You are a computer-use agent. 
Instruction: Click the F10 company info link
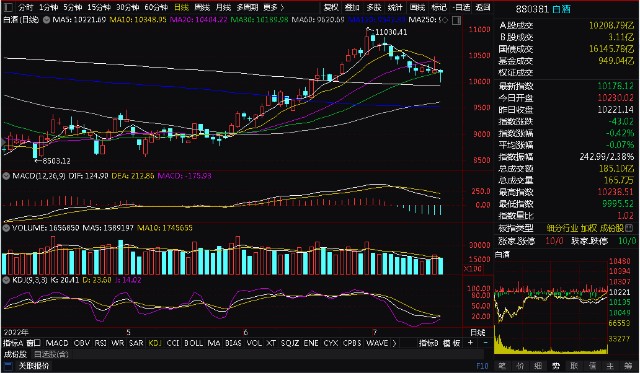482,366
